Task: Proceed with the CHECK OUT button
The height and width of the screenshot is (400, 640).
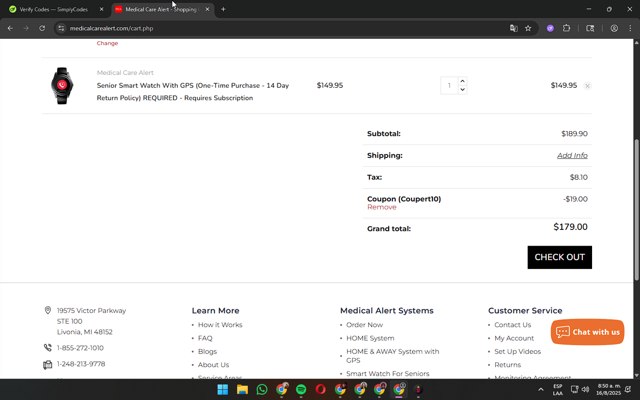Action: coord(560,257)
